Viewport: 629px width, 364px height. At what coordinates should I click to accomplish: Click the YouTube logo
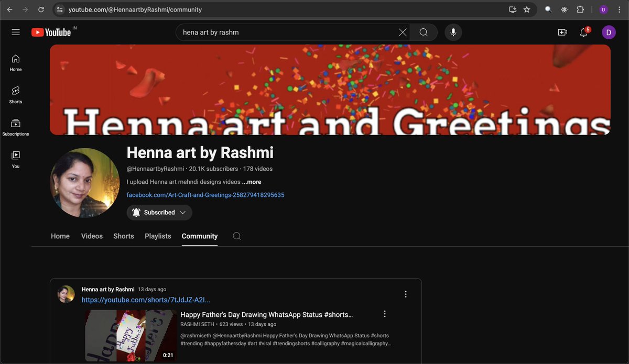[x=51, y=32]
